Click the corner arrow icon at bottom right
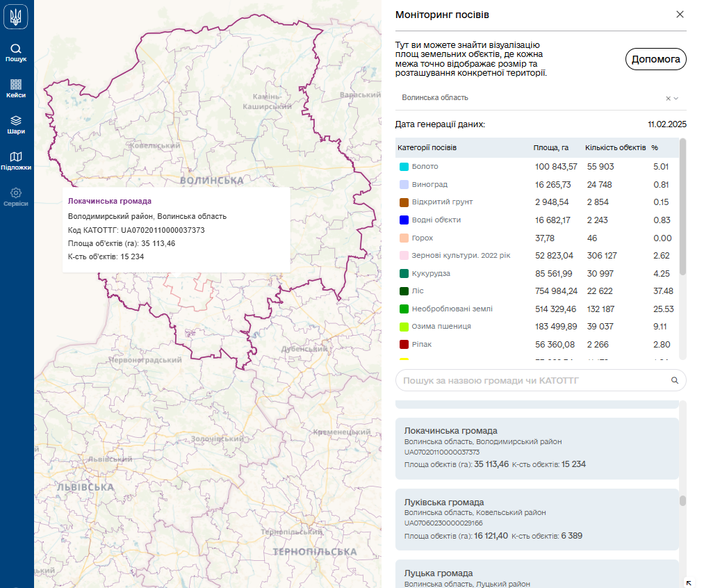This screenshot has width=704, height=588. [689, 583]
